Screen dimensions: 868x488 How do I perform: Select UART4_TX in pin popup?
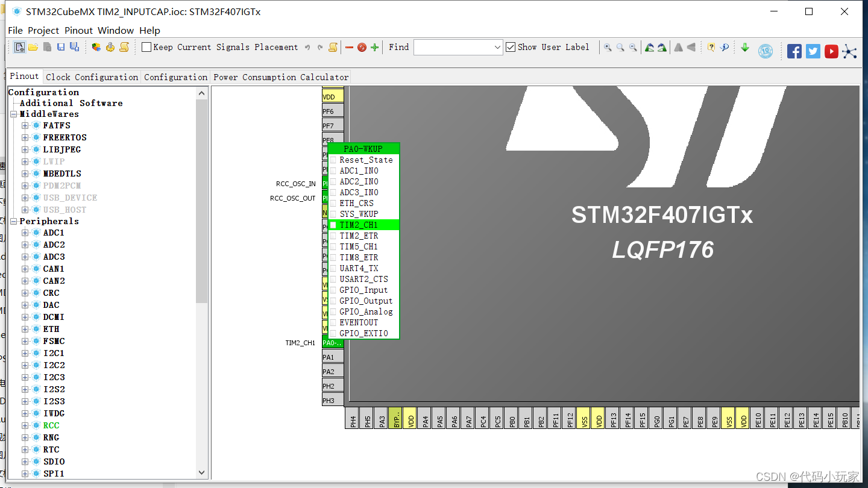point(363,268)
